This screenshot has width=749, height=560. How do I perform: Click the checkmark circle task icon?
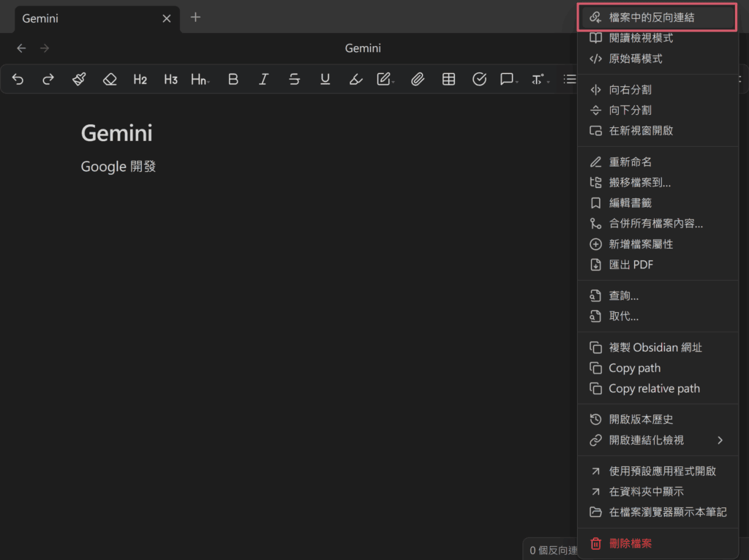(x=479, y=80)
